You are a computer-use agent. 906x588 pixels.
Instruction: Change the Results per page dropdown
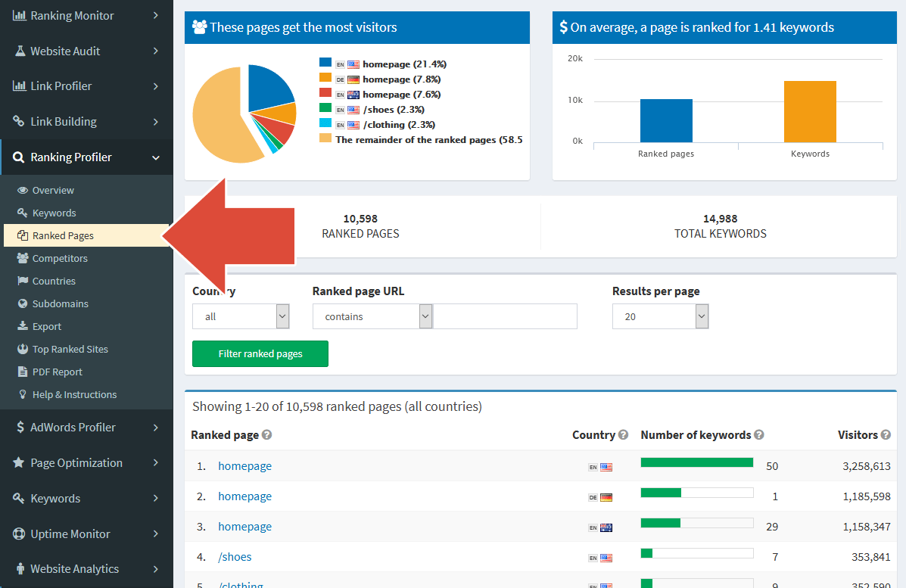pyautogui.click(x=660, y=316)
